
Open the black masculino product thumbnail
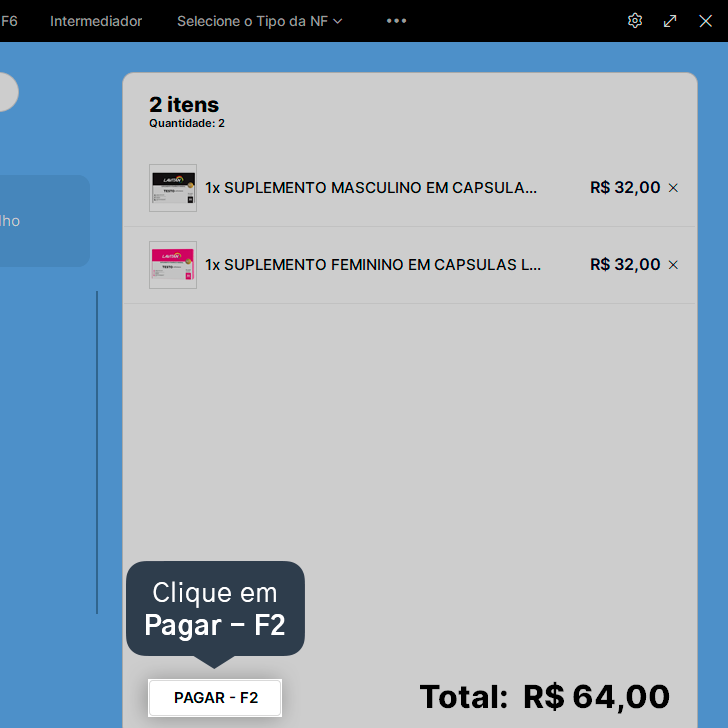click(x=173, y=188)
